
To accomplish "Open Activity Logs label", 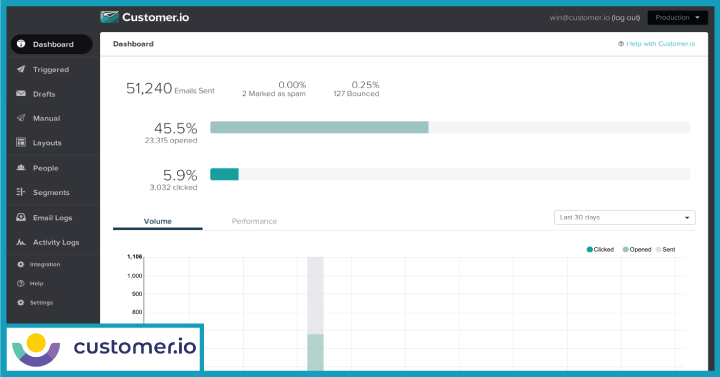I will tap(56, 242).
